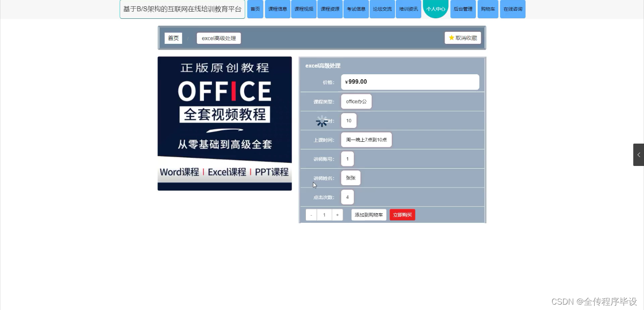Click the 首页 breadcrumb link
644x310 pixels.
174,38
